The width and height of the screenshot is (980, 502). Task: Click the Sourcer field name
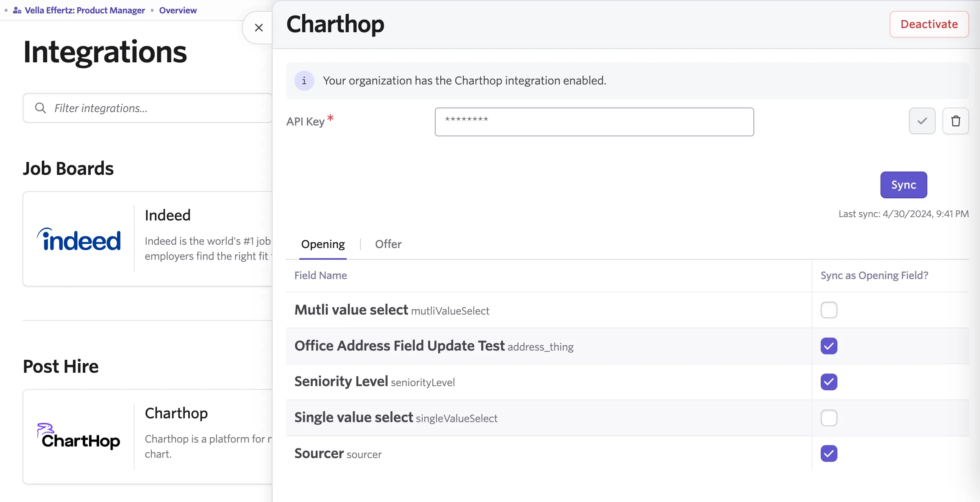coord(319,453)
